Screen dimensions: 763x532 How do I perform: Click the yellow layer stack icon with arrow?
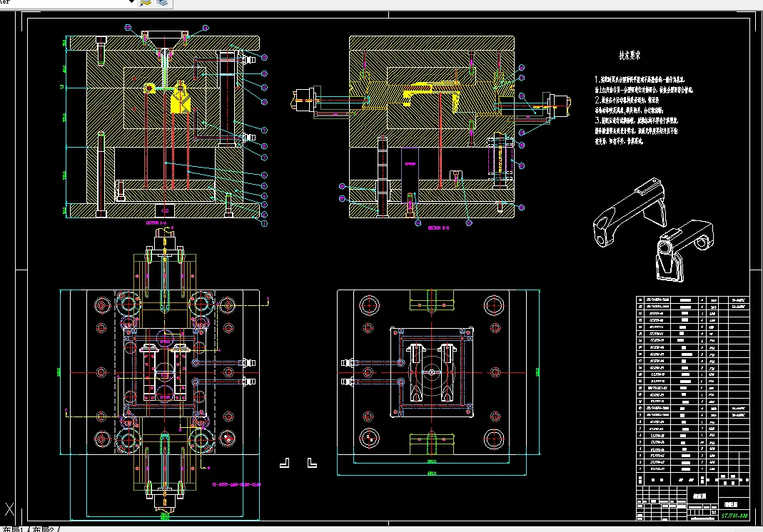coord(146,3)
